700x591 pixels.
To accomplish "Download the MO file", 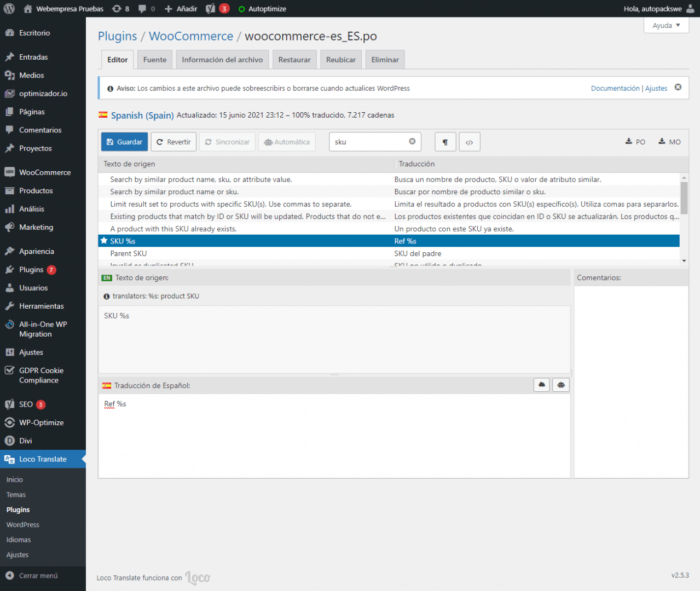I will (669, 142).
